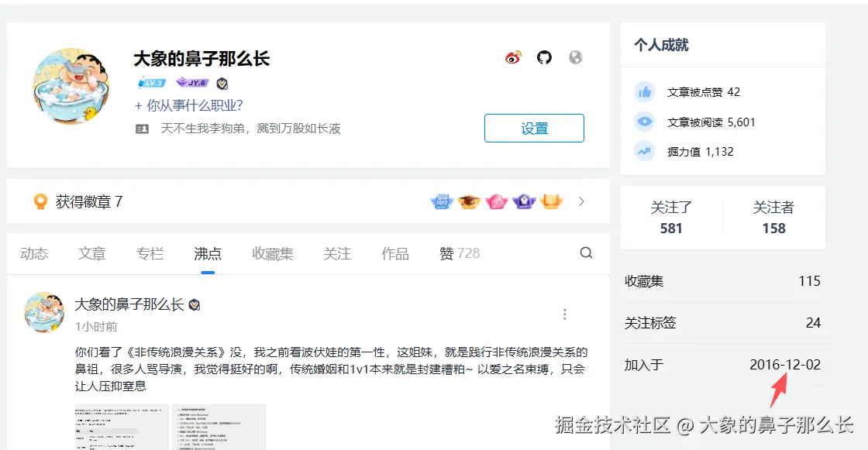This screenshot has height=450, width=868.
Task: Click the search icon on the tab bar
Action: tap(586, 252)
